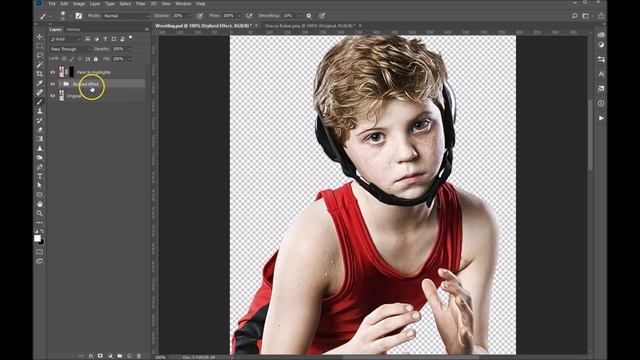Click the Share image icon
Image resolution: width=640 pixels, height=360 pixels.
(601, 16)
